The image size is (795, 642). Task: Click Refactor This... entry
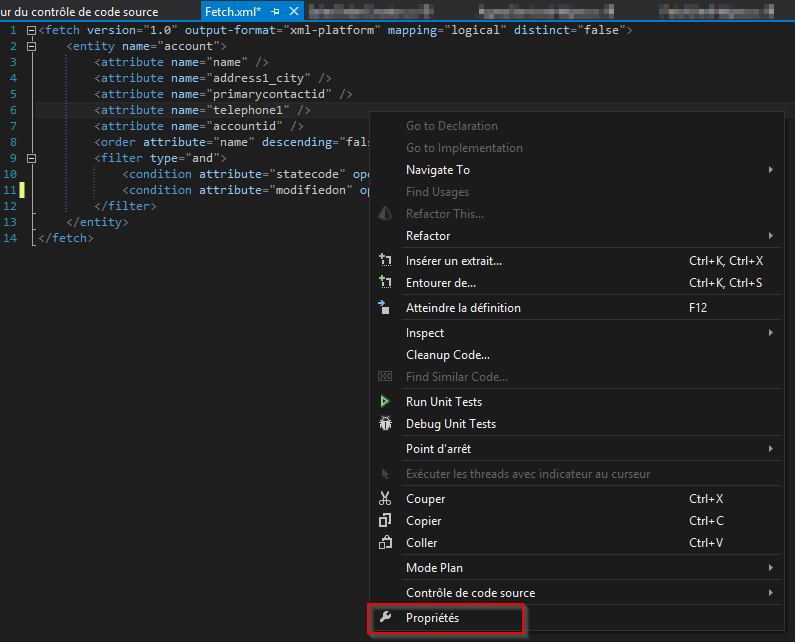[x=576, y=213]
